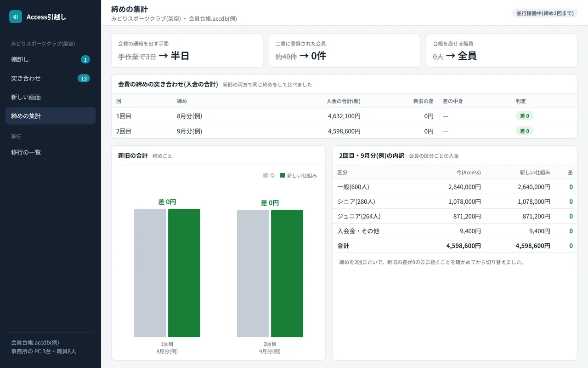This screenshot has width=588, height=368.
Task: Select the 1回目 8月分(例) table row
Action: tap(345, 116)
